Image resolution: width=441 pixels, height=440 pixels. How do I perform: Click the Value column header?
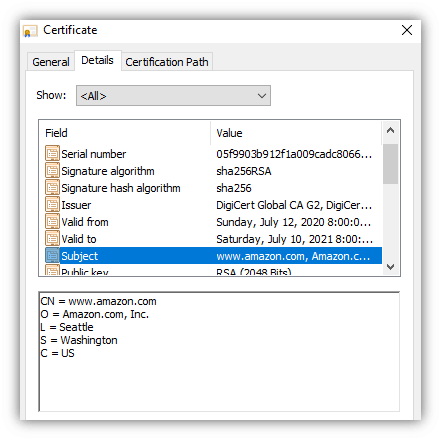[296, 133]
